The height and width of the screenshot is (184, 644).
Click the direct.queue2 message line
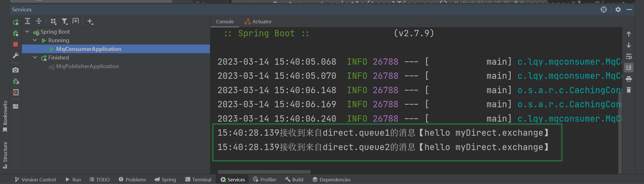383,147
